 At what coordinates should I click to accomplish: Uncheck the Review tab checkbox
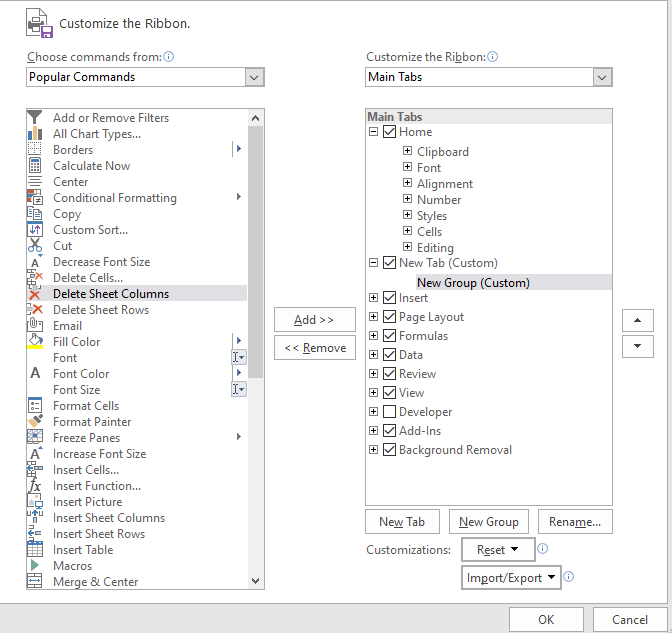[389, 373]
